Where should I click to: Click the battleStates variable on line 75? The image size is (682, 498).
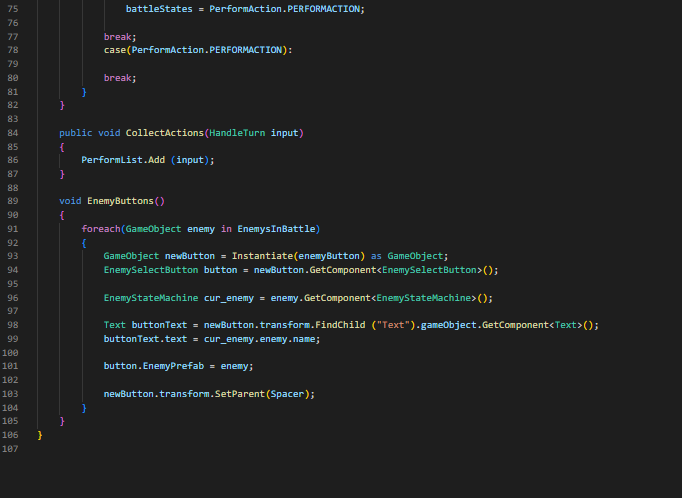tap(162, 8)
